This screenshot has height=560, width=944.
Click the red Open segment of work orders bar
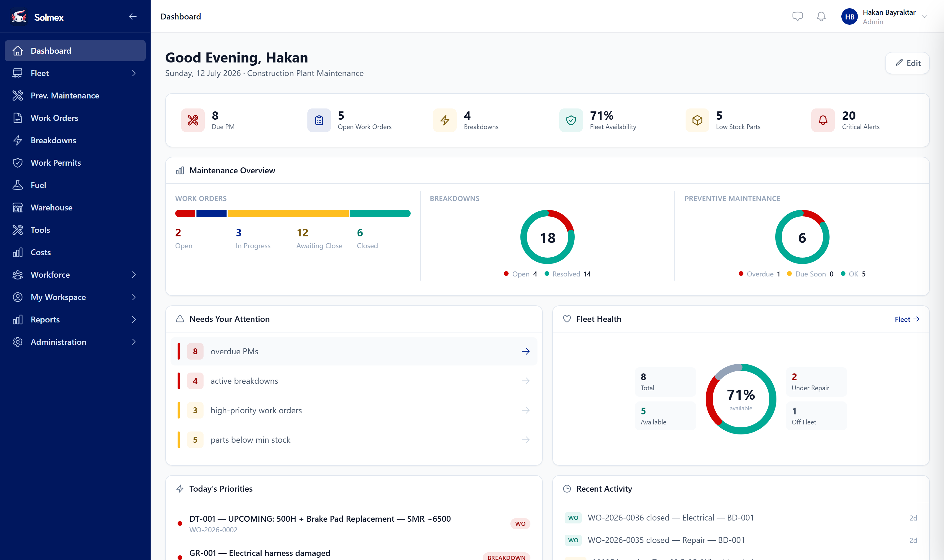coord(185,214)
